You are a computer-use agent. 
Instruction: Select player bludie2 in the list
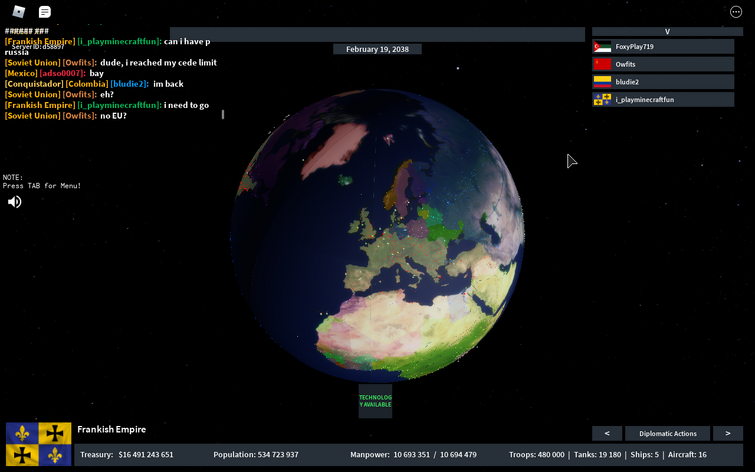[663, 82]
